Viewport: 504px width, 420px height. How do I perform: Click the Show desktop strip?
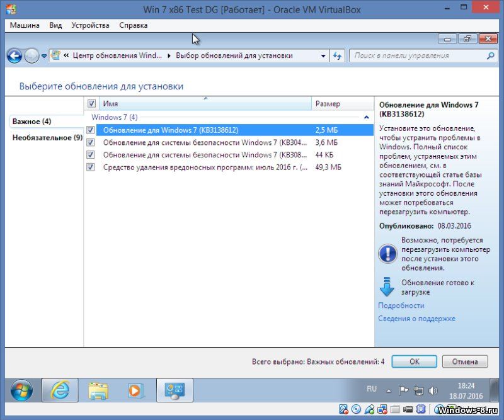(495, 390)
